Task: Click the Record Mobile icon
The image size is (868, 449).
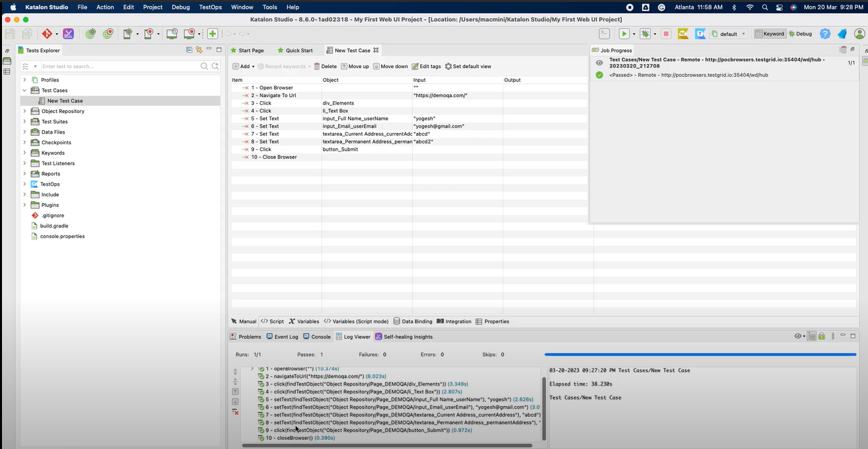Action: click(148, 34)
